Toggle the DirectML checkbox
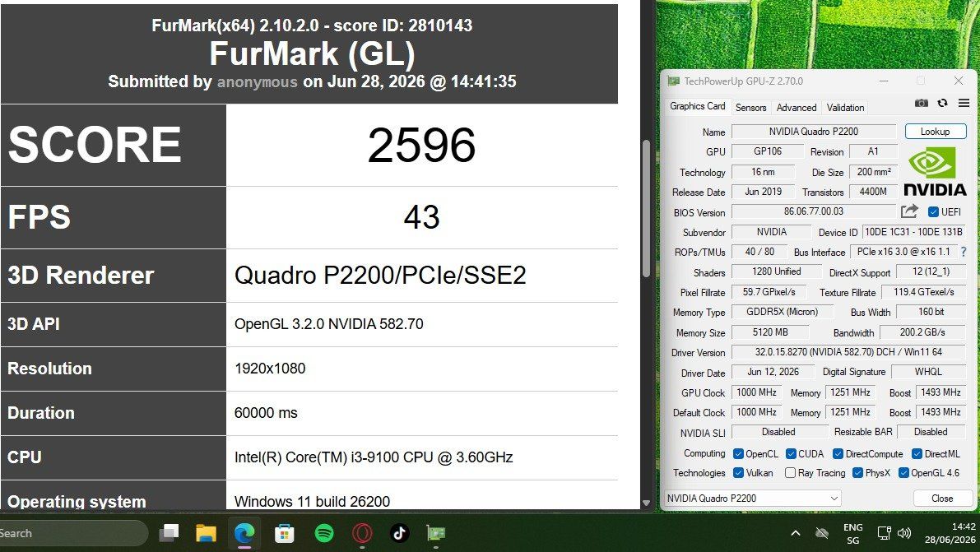 click(917, 454)
